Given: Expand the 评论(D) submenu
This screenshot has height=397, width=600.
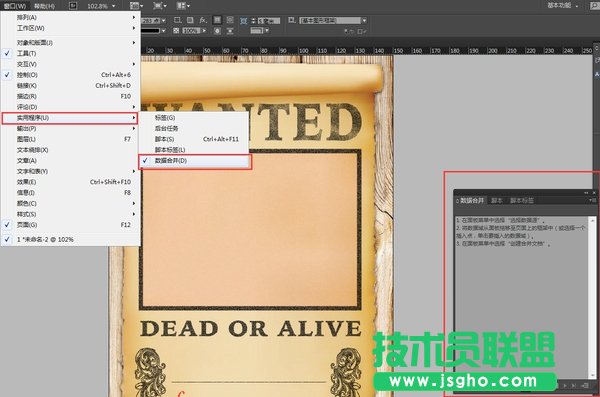Looking at the screenshot, I should tap(70, 107).
